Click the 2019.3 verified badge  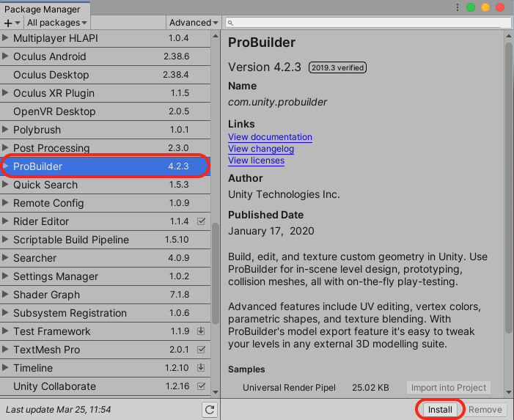[x=337, y=67]
